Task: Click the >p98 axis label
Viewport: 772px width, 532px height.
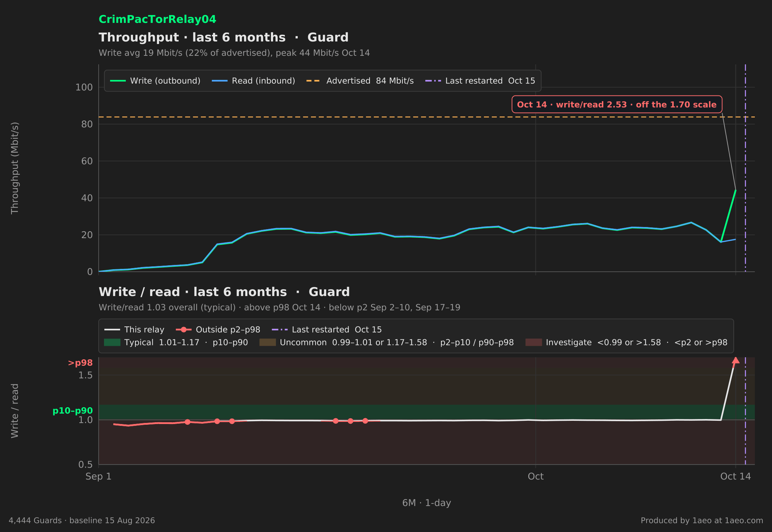Action: tap(80, 363)
